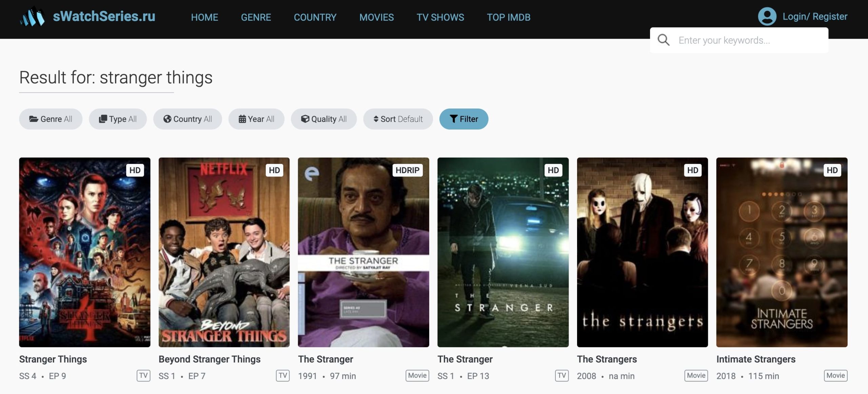Click the sWatchSeries.ru logo icon
868x394 pixels.
coord(32,17)
